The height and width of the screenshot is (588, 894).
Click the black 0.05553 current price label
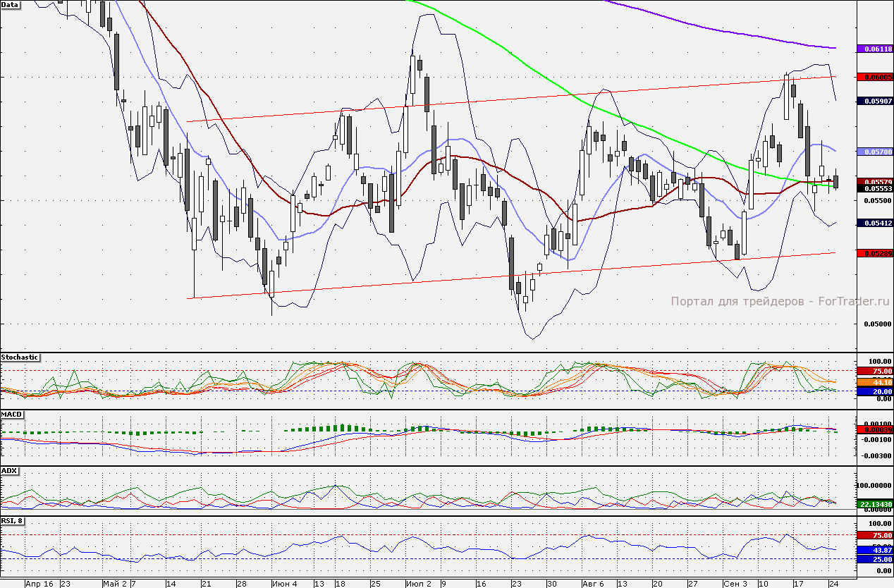coord(874,188)
